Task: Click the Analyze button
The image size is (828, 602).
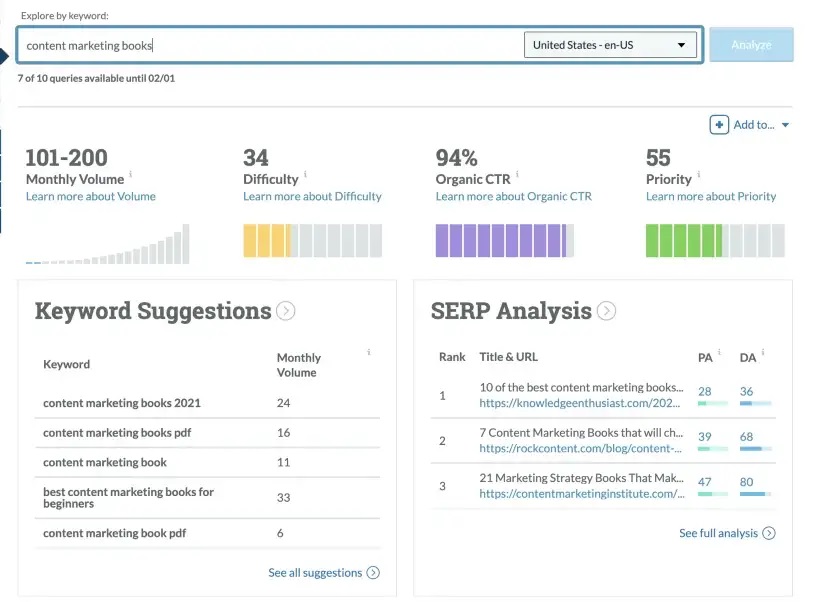Action: [751, 45]
